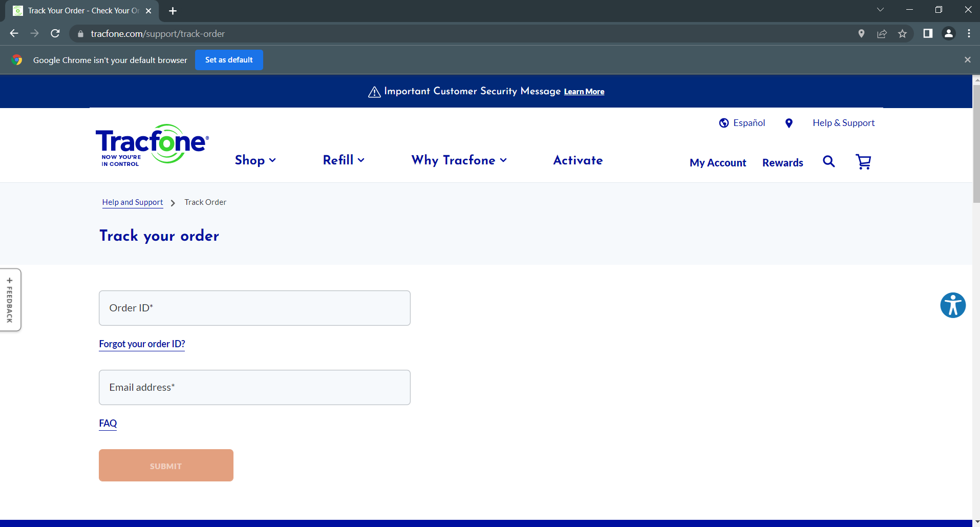Open the Forgot your order ID link

[x=141, y=344]
